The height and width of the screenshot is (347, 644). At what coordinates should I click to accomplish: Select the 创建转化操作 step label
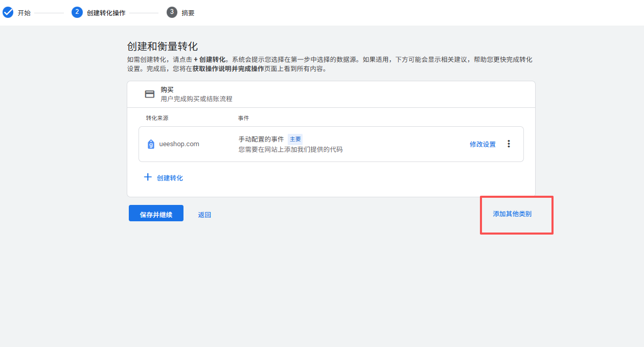pos(106,13)
